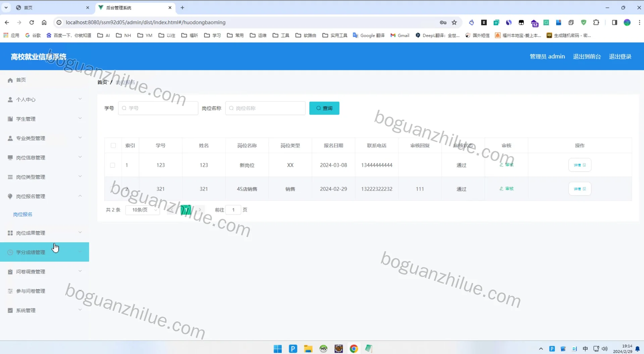The width and height of the screenshot is (644, 354).
Task: Open 详情 for the 4S店销售 row
Action: point(580,189)
